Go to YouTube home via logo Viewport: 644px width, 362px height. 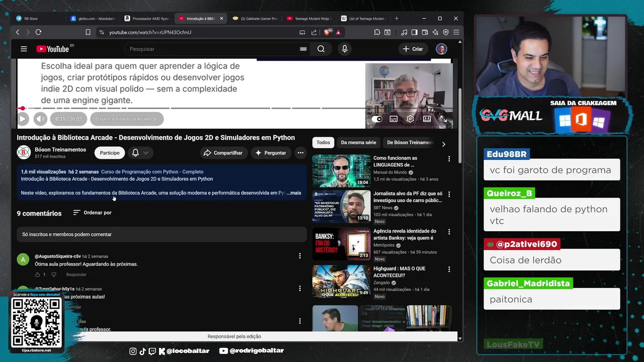click(x=52, y=49)
